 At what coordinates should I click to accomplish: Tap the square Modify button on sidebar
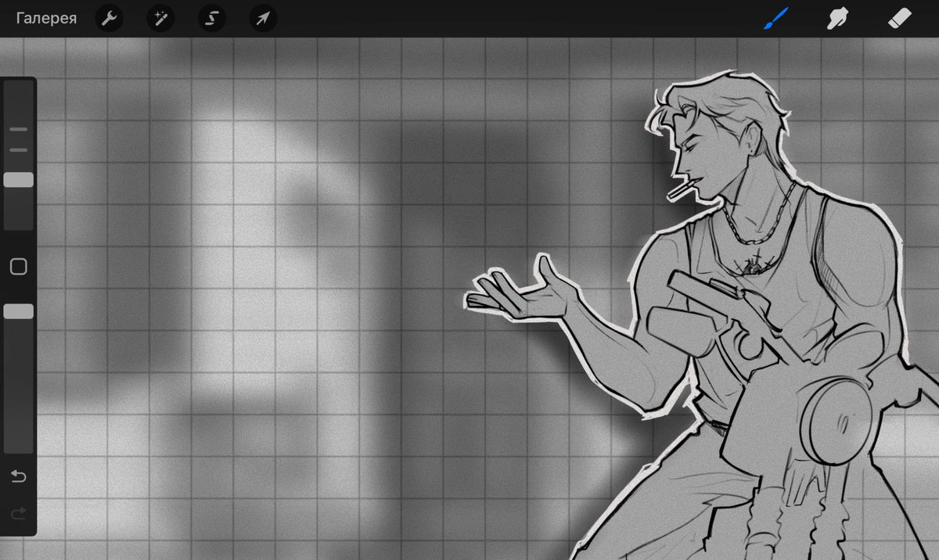pos(19,267)
